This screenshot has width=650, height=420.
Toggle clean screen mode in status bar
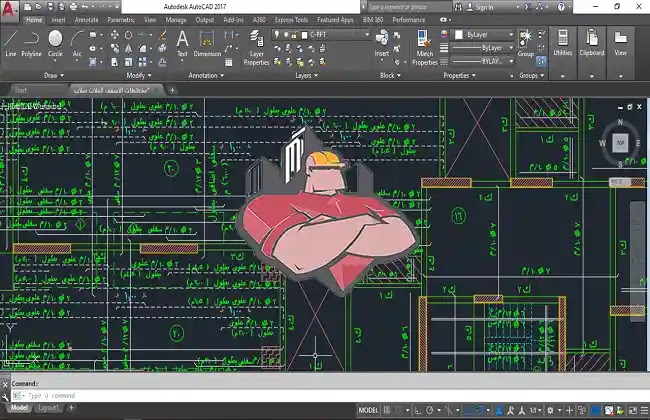click(633, 410)
